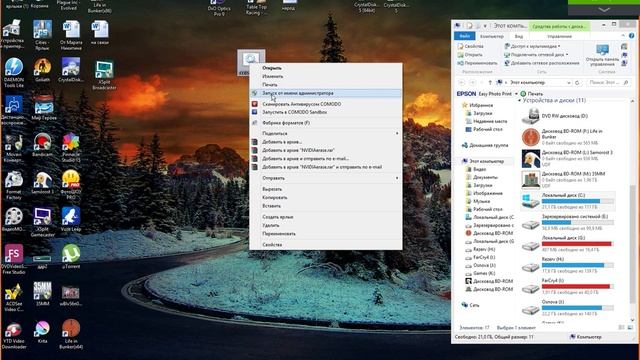Click the Explorer help question mark icon
This screenshot has width=640, height=360.
[x=631, y=36]
